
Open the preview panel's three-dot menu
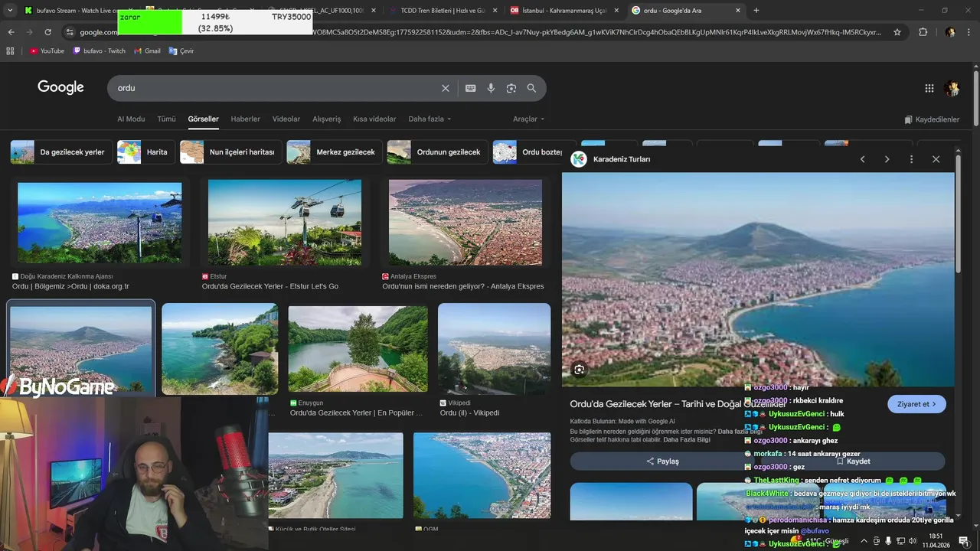click(x=911, y=159)
